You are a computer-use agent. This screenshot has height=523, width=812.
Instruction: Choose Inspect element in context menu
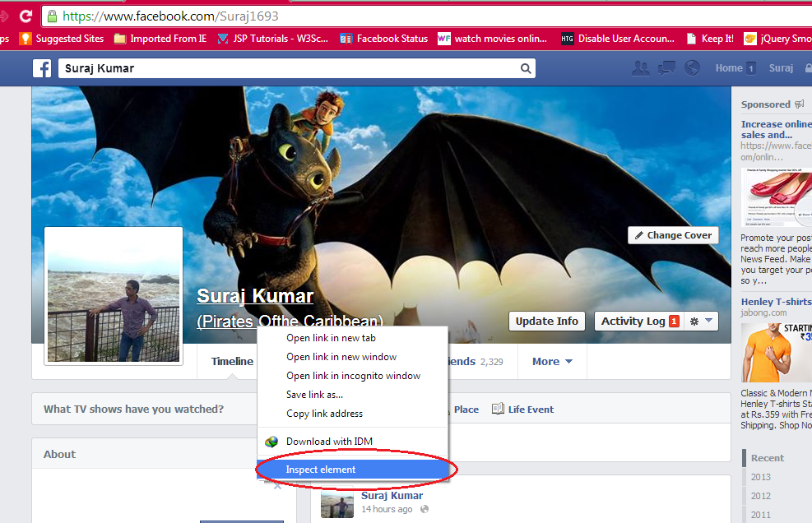pos(353,470)
